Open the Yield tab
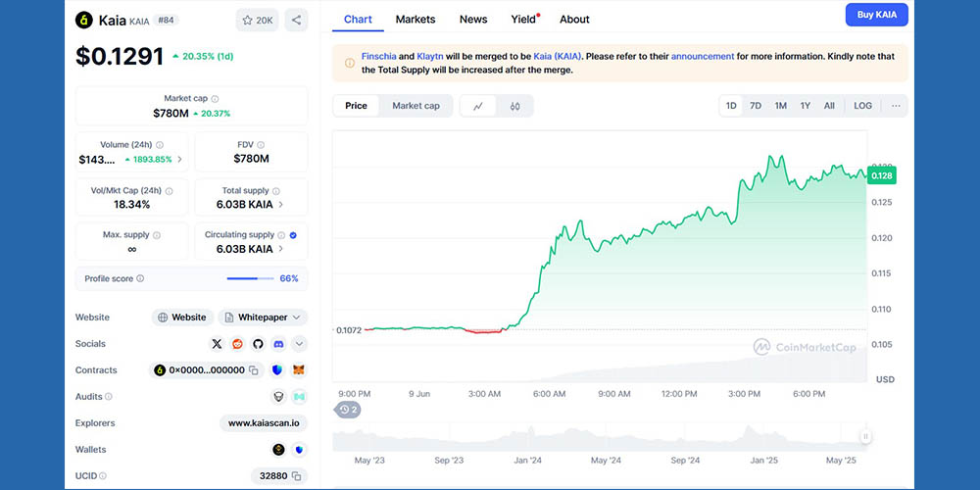This screenshot has width=980, height=490. pos(524,20)
